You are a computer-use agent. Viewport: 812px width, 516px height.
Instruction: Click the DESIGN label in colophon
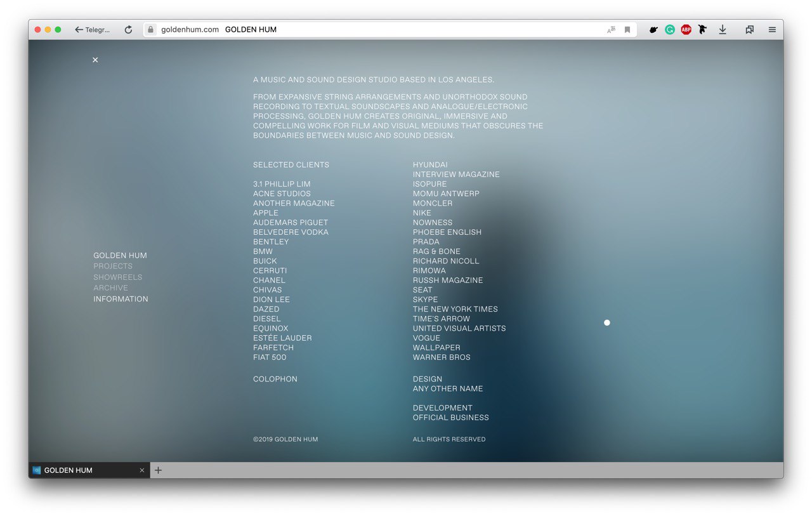[428, 380]
